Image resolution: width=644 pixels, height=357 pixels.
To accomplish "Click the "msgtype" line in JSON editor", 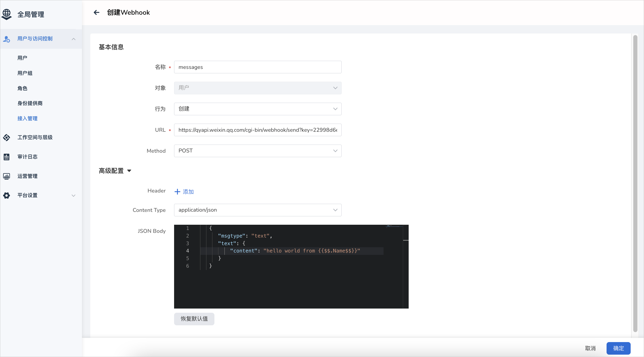I will click(x=245, y=236).
